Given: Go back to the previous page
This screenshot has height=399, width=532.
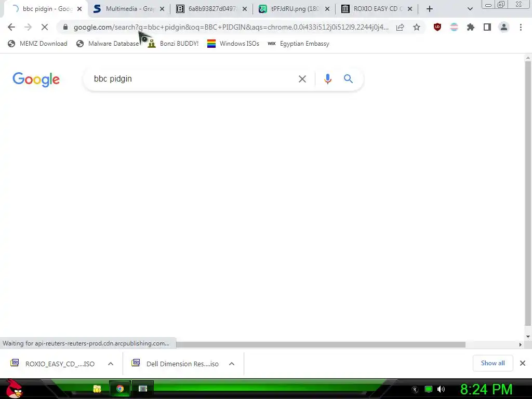Looking at the screenshot, I should point(11,27).
